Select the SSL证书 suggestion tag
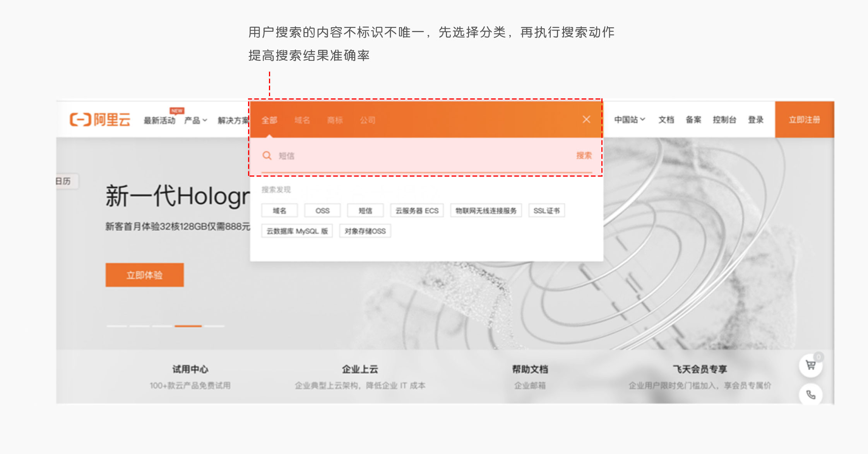 click(546, 211)
